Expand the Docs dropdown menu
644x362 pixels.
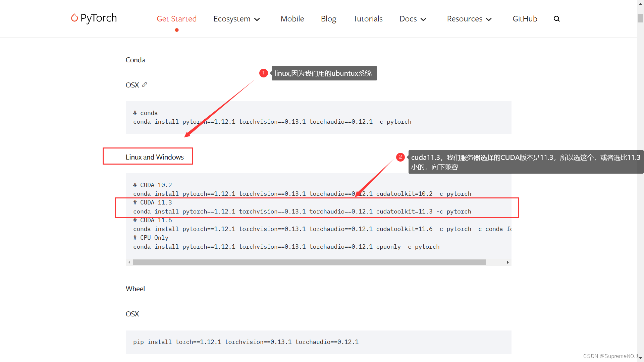click(x=413, y=19)
